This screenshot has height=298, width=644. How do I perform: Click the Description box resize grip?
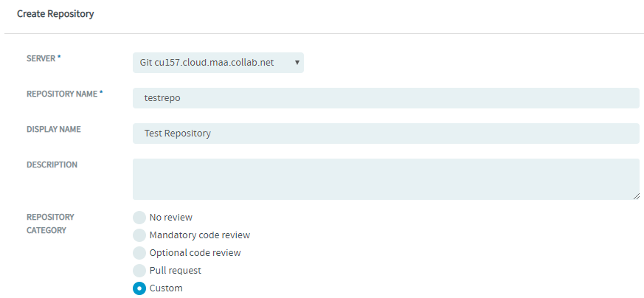click(x=636, y=196)
